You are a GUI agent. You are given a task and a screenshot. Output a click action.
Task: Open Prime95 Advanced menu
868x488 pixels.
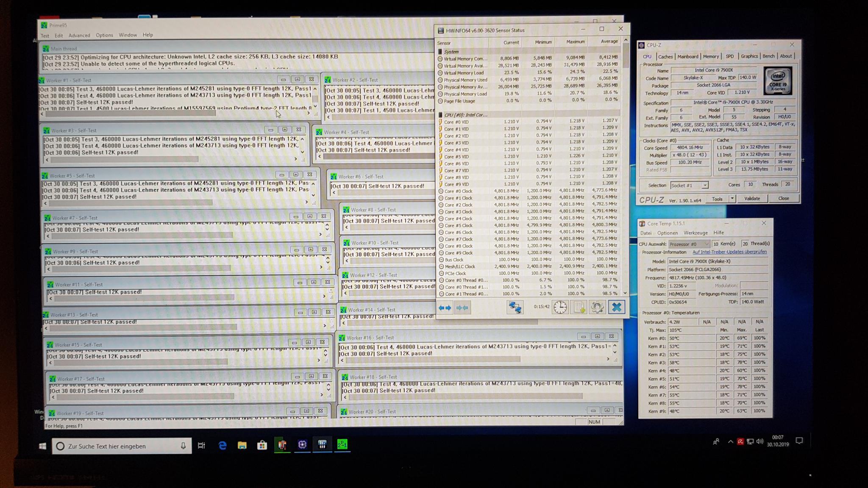pos(79,35)
